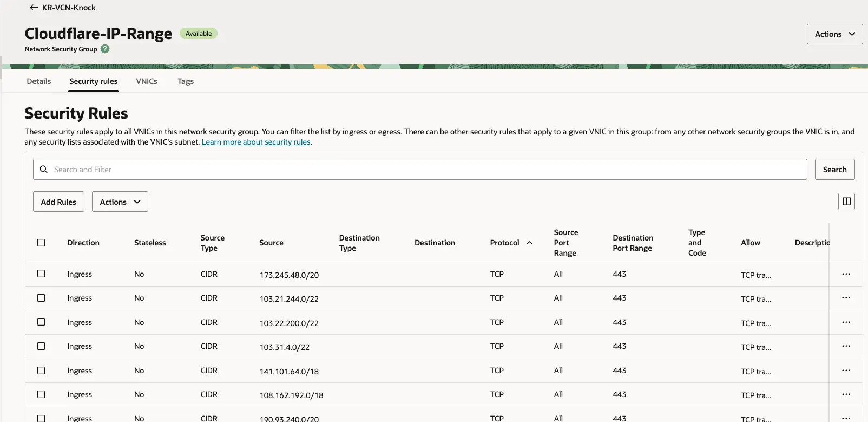Toggle the select-all rules checkbox

click(41, 243)
